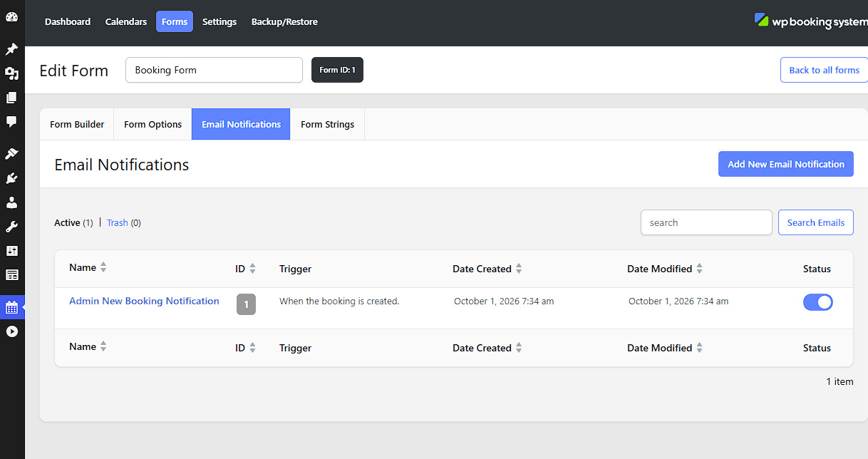Screen dimensions: 868x459
Task: Switch to the Form Builder tab
Action: pos(77,124)
